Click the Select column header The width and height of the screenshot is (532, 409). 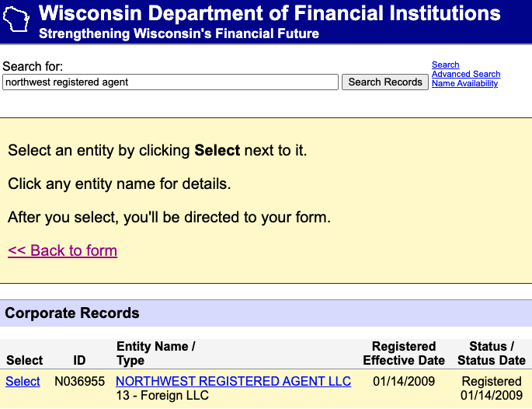(24, 360)
